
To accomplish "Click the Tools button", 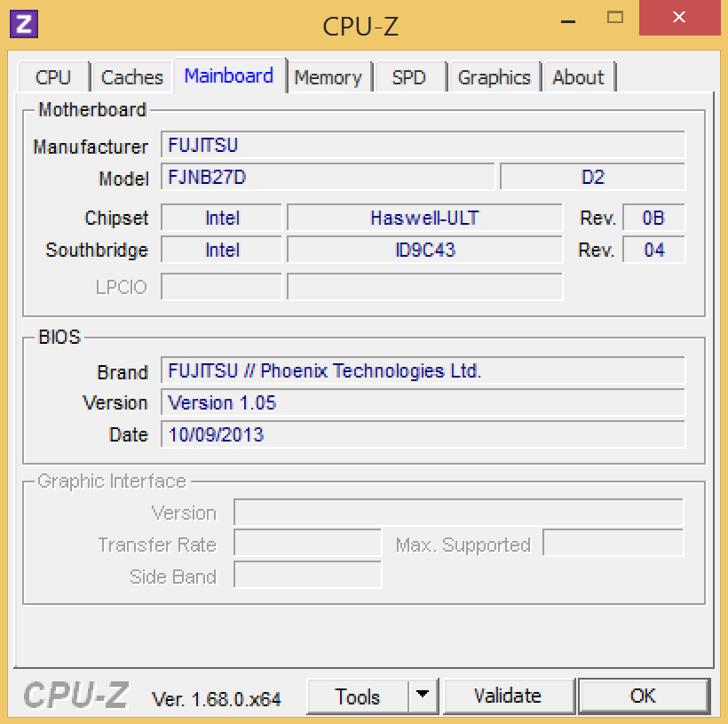I will click(x=358, y=696).
